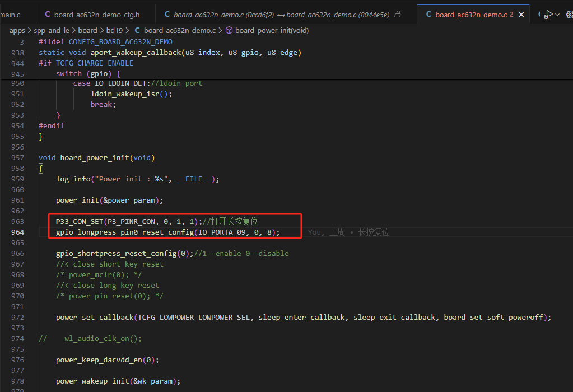Click line number 957 in the gutter
The height and width of the screenshot is (392, 573).
pos(17,157)
